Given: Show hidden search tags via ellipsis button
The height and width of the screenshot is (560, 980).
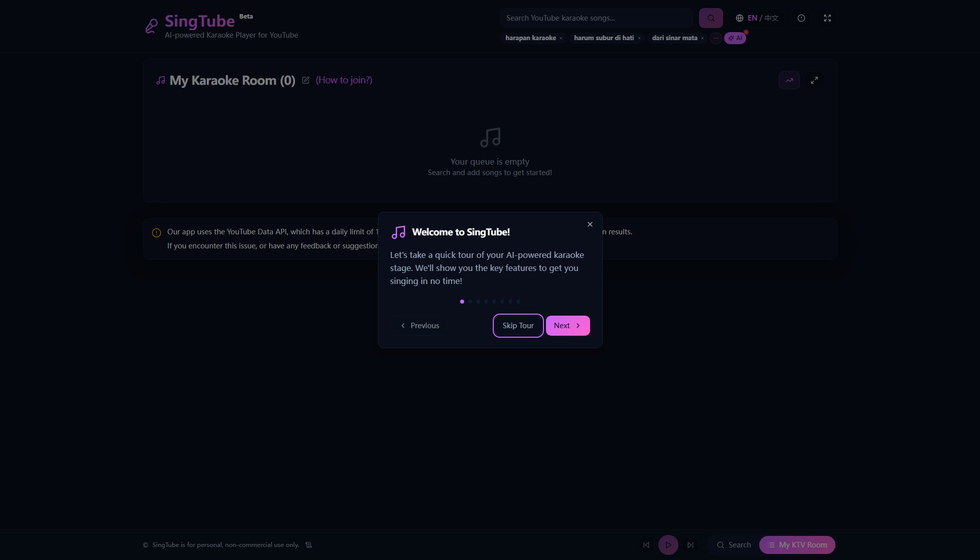Looking at the screenshot, I should point(716,38).
